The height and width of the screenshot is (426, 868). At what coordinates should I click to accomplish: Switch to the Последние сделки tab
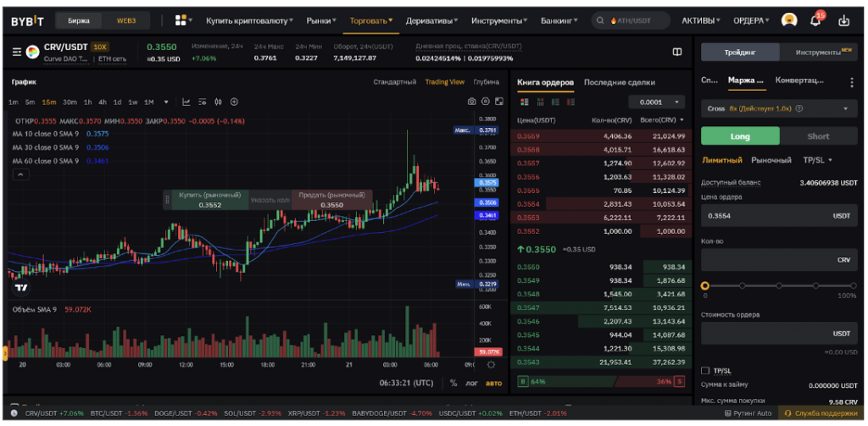point(619,82)
